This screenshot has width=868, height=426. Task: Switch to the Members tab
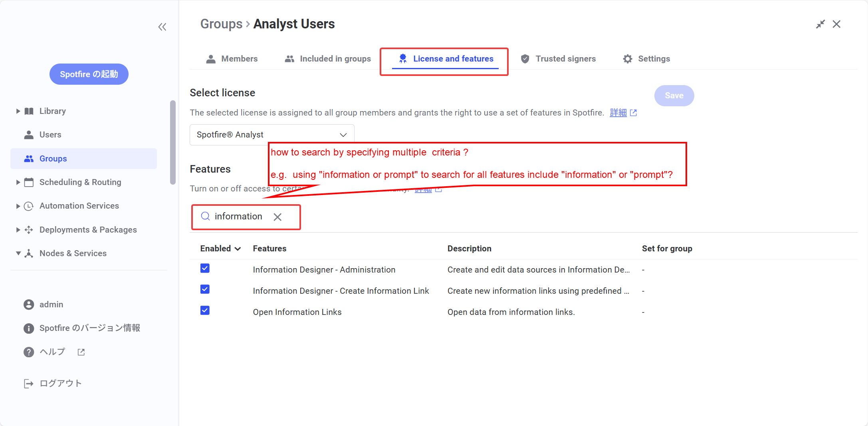[x=232, y=59]
